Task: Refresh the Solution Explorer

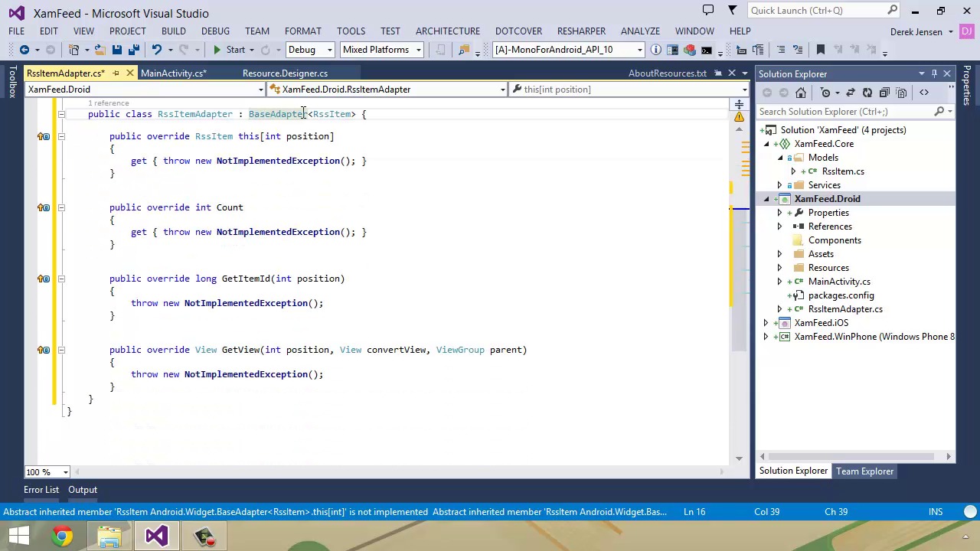Action: tap(867, 93)
